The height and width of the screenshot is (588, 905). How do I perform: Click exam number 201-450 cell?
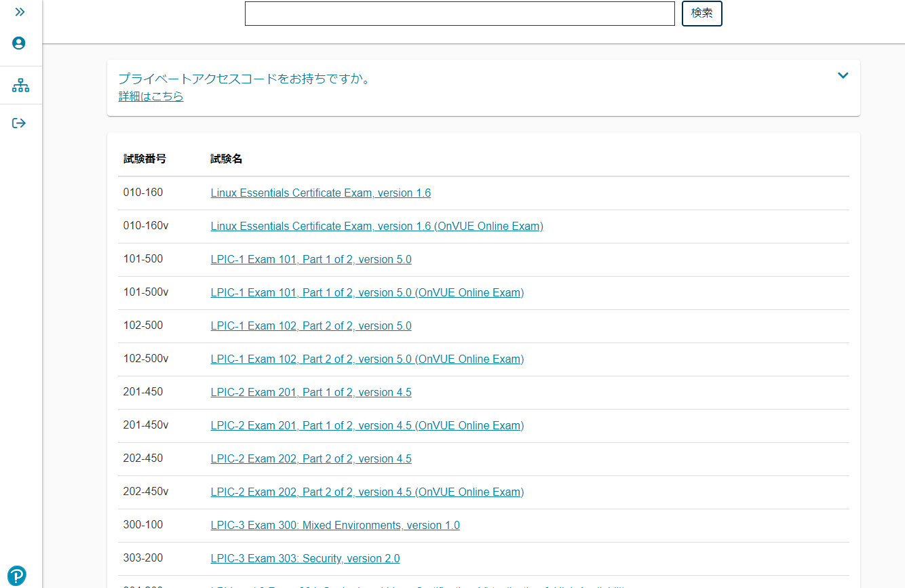pos(143,392)
